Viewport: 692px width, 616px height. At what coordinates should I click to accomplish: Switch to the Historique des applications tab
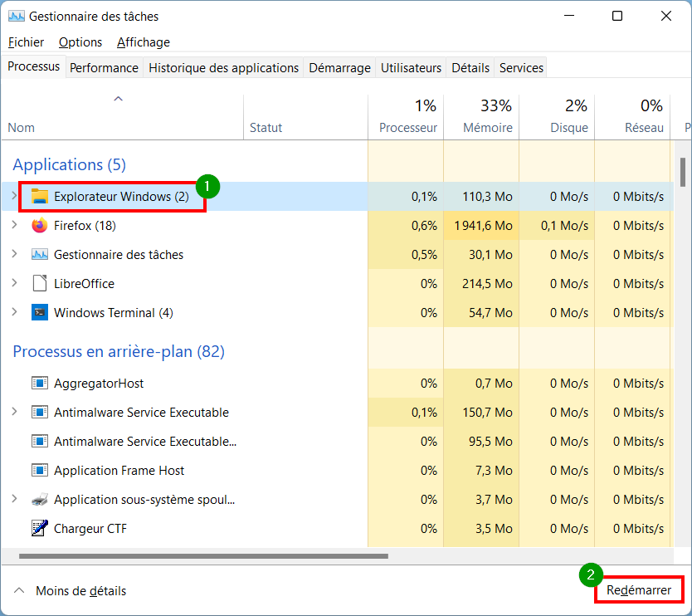point(223,67)
